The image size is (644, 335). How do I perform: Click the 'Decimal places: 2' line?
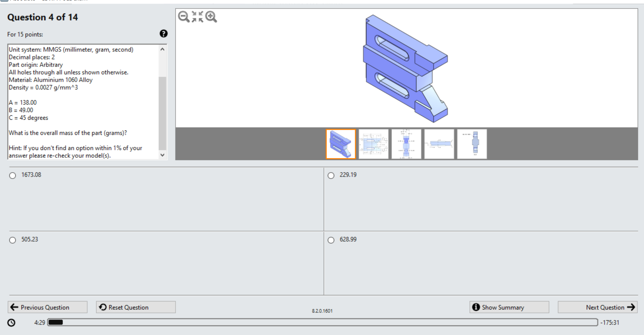32,57
